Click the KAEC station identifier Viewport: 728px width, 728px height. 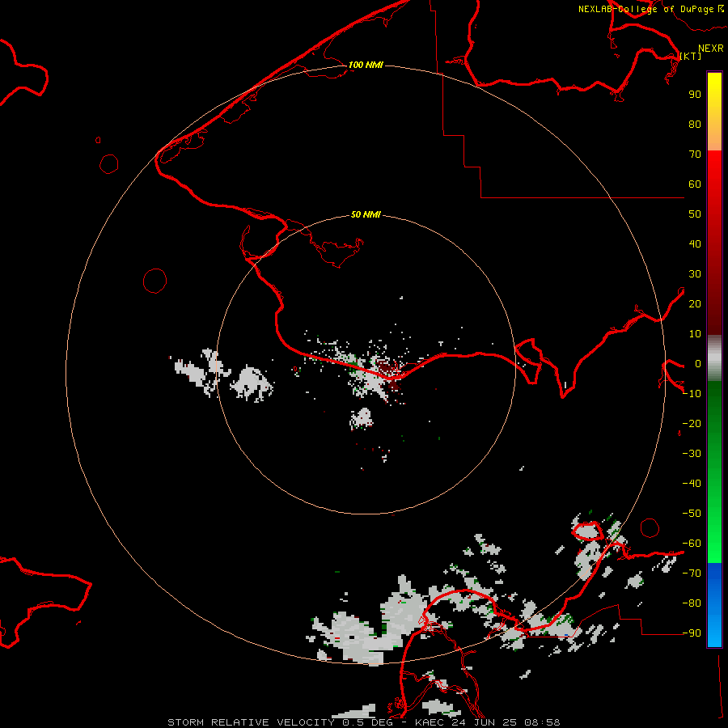coord(430,722)
